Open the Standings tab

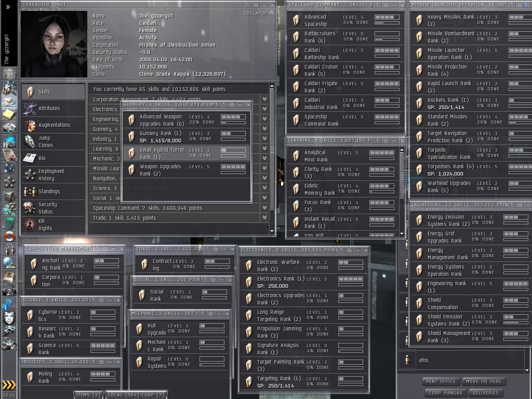(x=54, y=191)
